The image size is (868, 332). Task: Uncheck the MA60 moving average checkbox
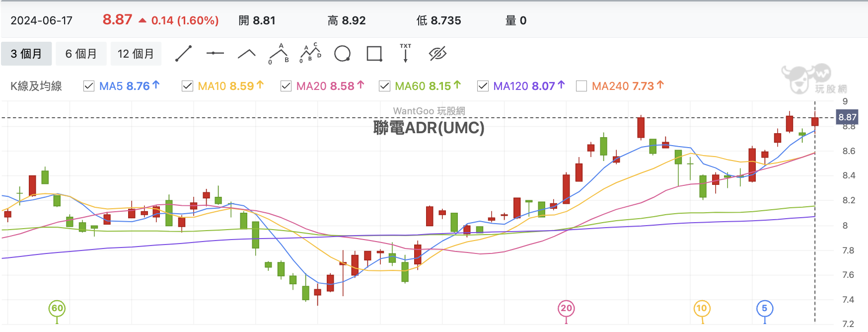tap(384, 86)
